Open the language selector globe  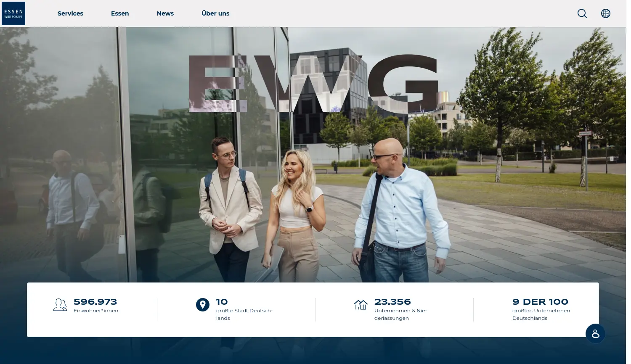(606, 13)
